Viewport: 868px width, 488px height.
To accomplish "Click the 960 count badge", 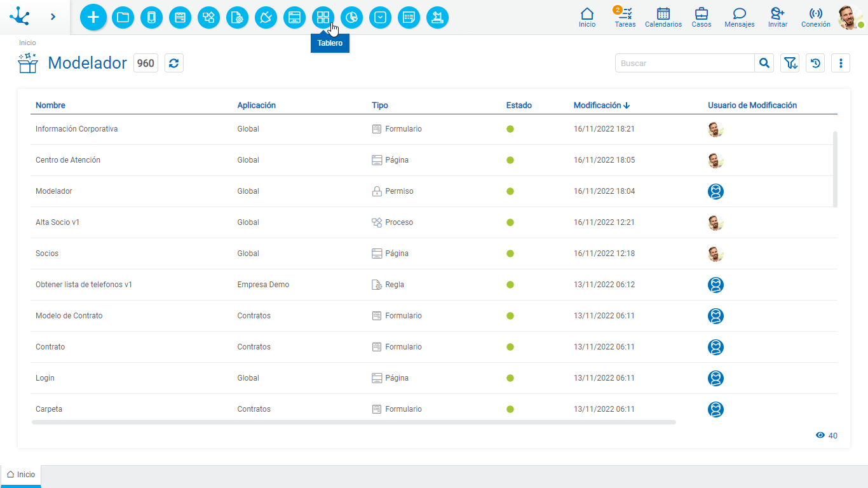I will (x=146, y=63).
